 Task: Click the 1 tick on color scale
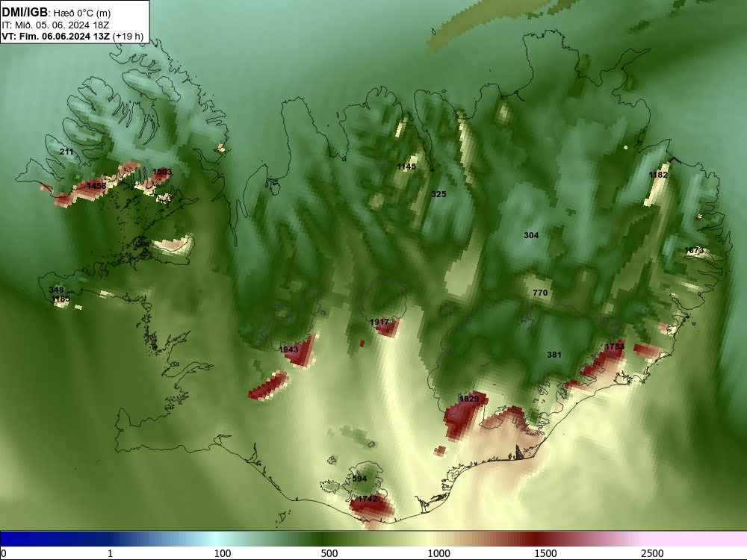click(x=110, y=553)
